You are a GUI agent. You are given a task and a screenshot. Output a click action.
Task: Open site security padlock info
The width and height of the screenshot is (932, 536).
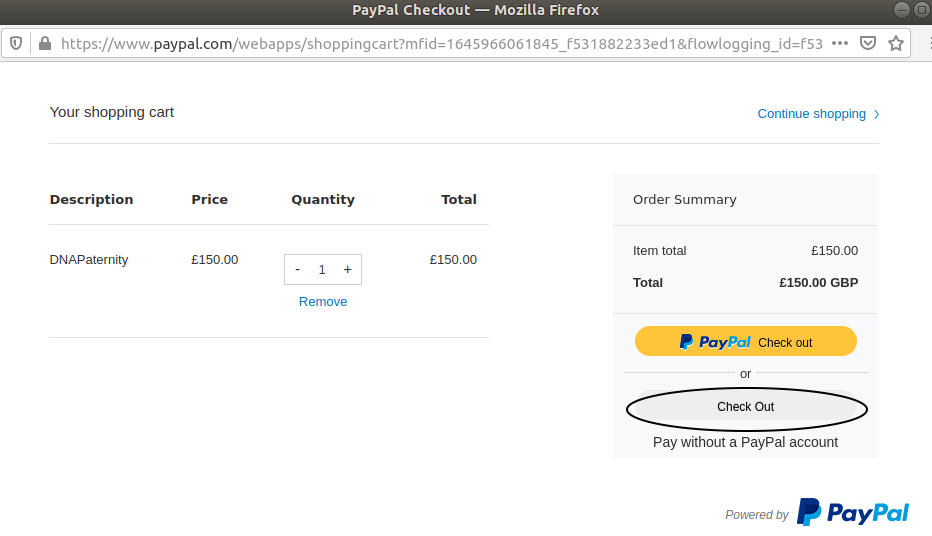45,43
